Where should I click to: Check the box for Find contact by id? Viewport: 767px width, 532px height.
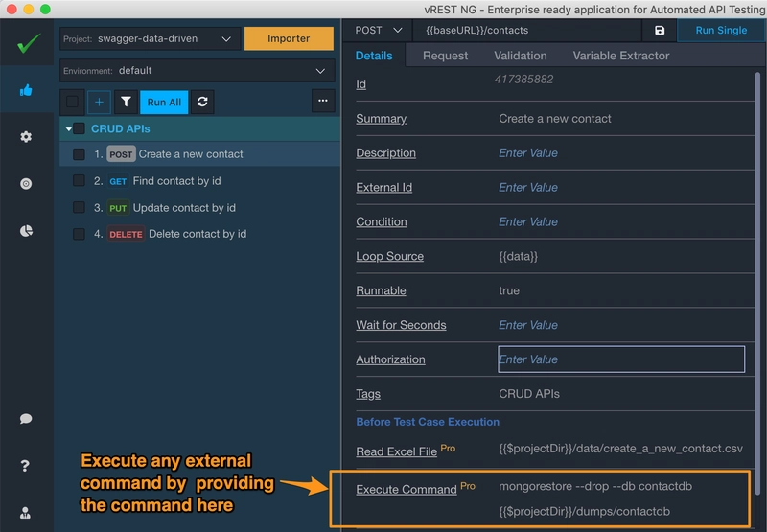click(79, 180)
